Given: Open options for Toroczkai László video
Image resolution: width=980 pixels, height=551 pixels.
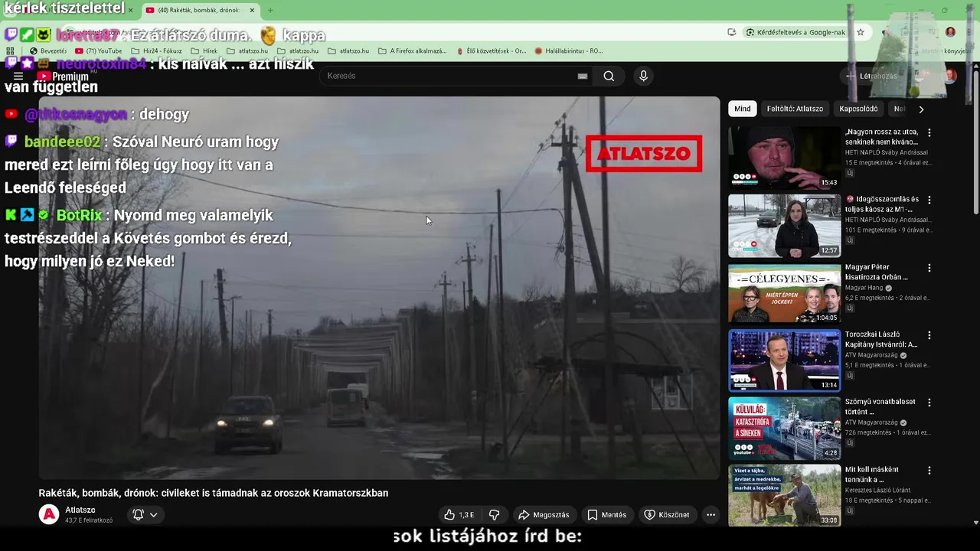Looking at the screenshot, I should coord(929,335).
